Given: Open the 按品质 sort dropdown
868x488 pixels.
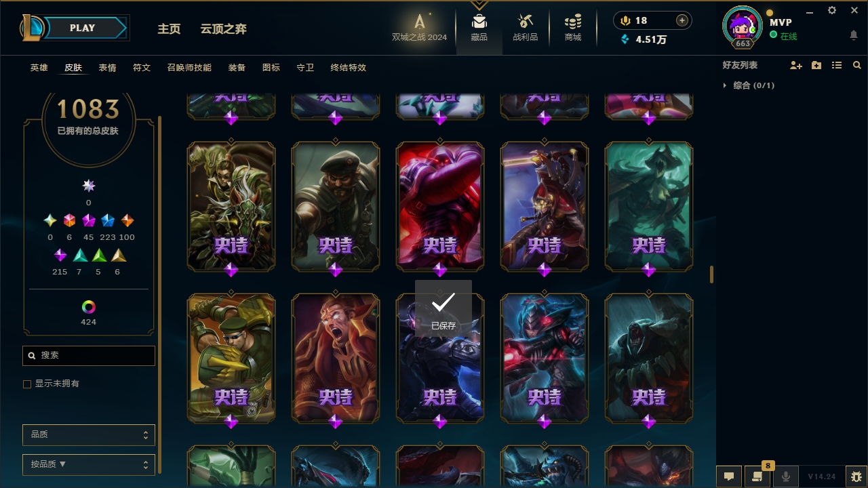Looking at the screenshot, I should pos(89,465).
